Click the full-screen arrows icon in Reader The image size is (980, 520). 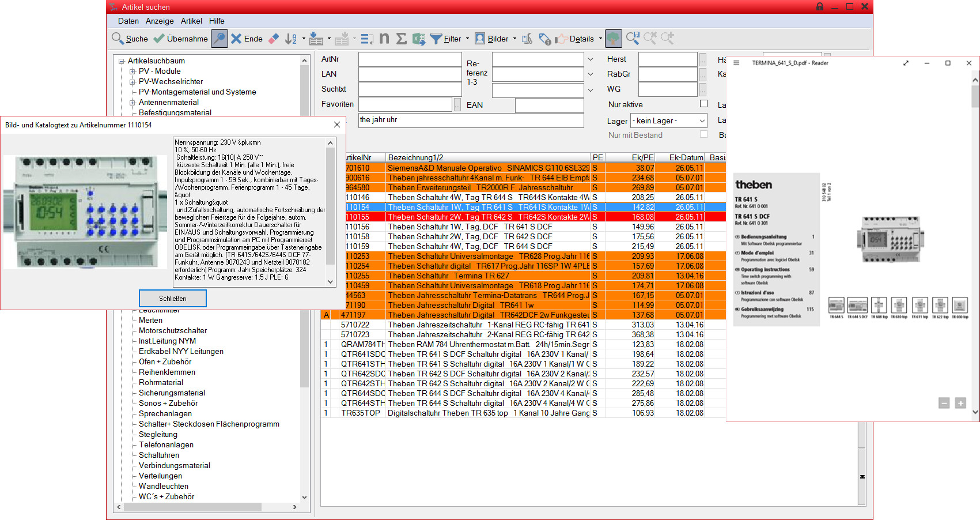[906, 63]
